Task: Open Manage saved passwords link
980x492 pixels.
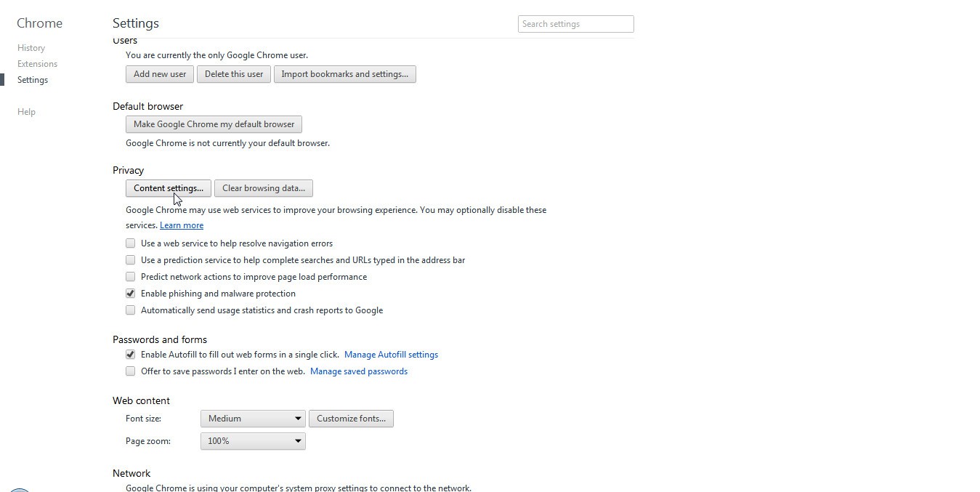Action: (359, 371)
